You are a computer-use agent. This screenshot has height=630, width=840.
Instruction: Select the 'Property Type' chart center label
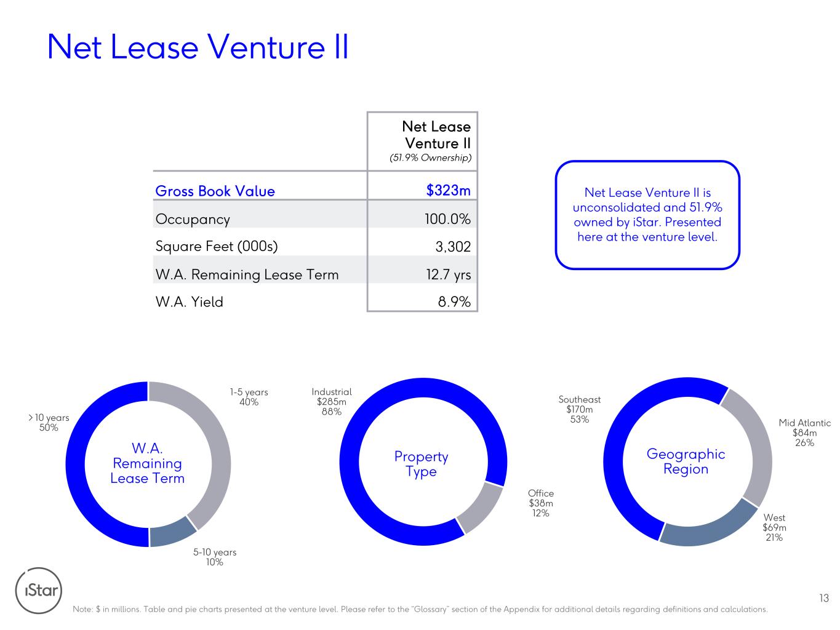pos(422,464)
